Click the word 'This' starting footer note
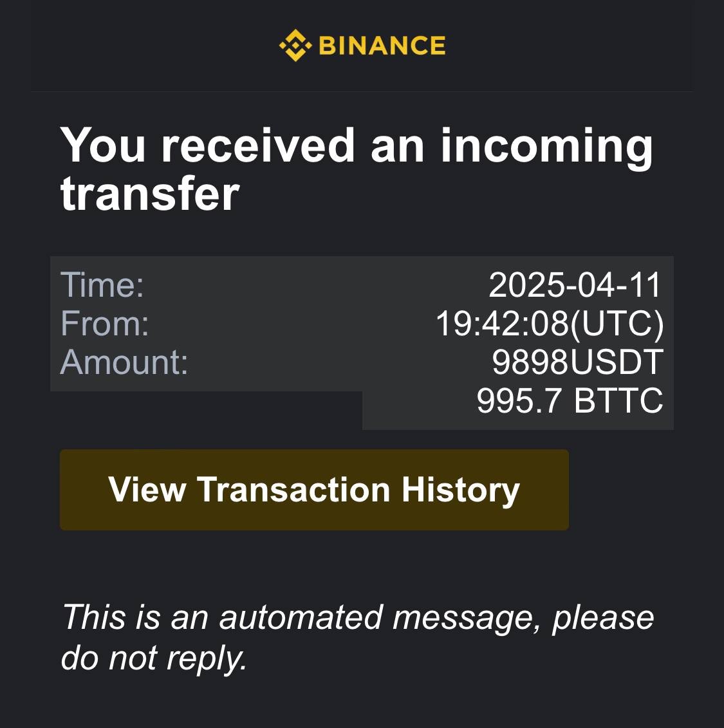The image size is (724, 728). [x=94, y=617]
